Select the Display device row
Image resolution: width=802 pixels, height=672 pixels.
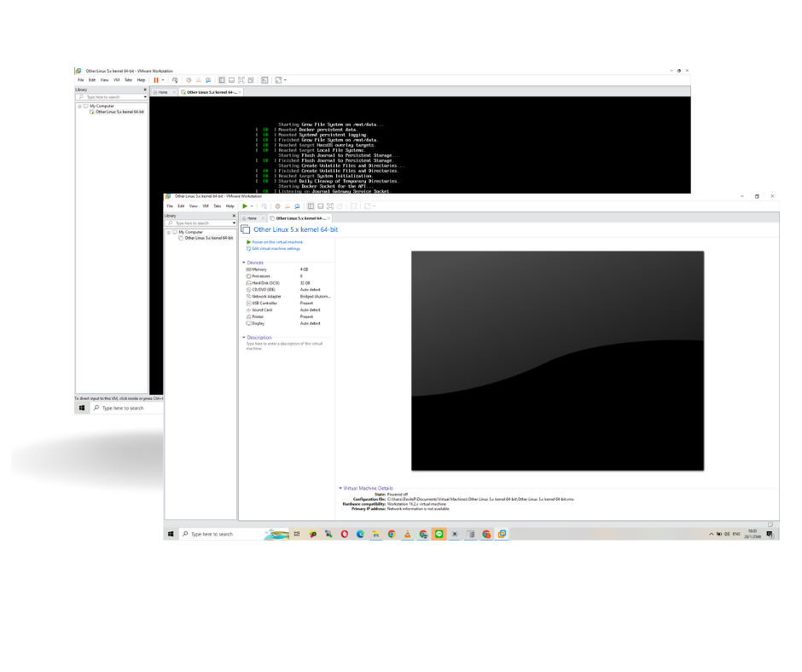[x=289, y=324]
